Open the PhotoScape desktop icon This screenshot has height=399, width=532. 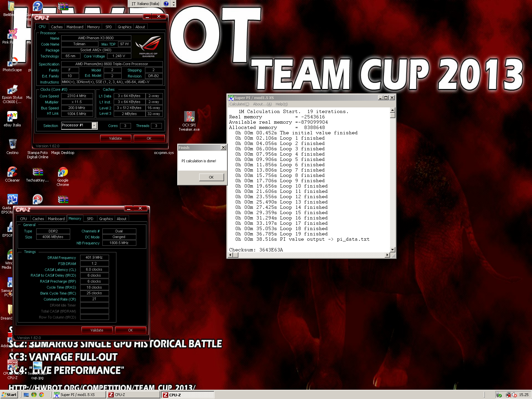pyautogui.click(x=12, y=61)
